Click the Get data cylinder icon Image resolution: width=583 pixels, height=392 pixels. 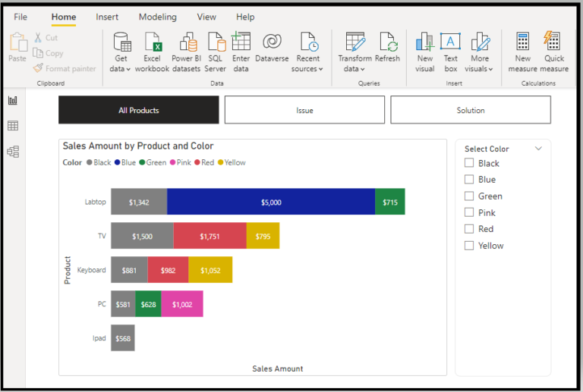click(x=122, y=41)
